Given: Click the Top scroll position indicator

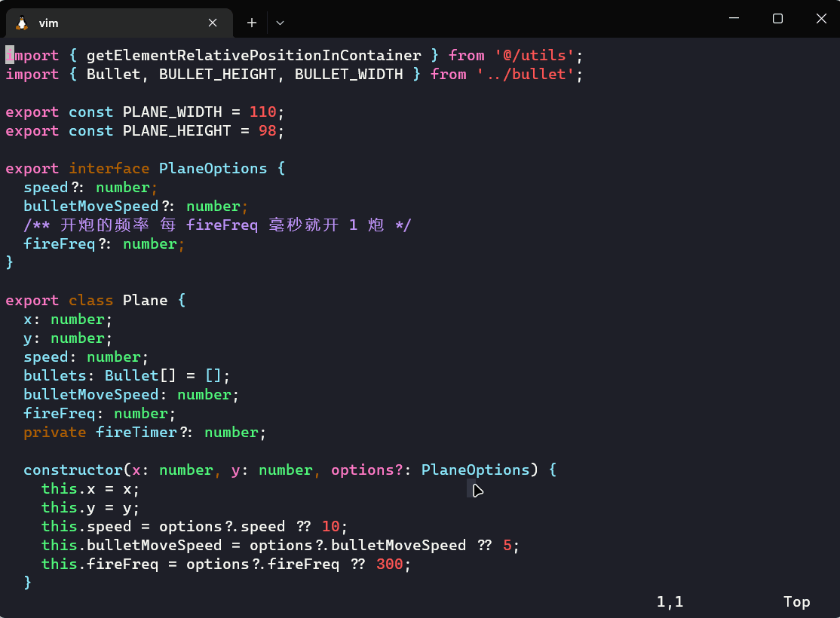Looking at the screenshot, I should point(796,602).
